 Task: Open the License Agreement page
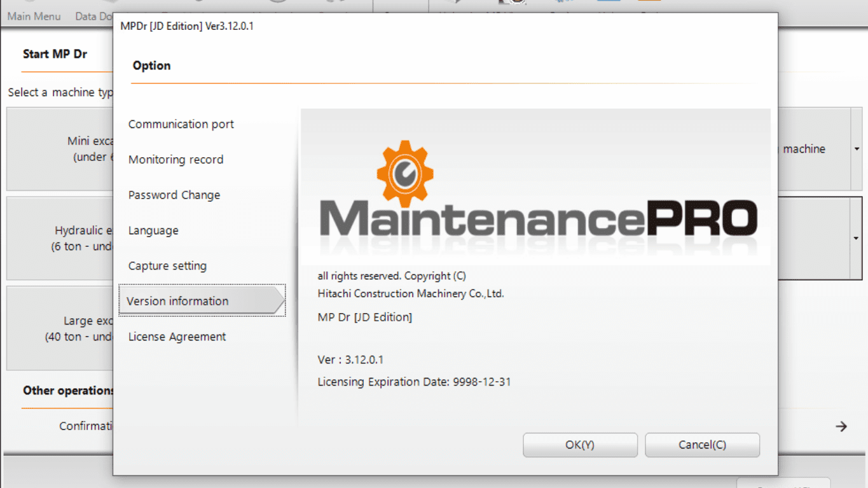[177, 337]
